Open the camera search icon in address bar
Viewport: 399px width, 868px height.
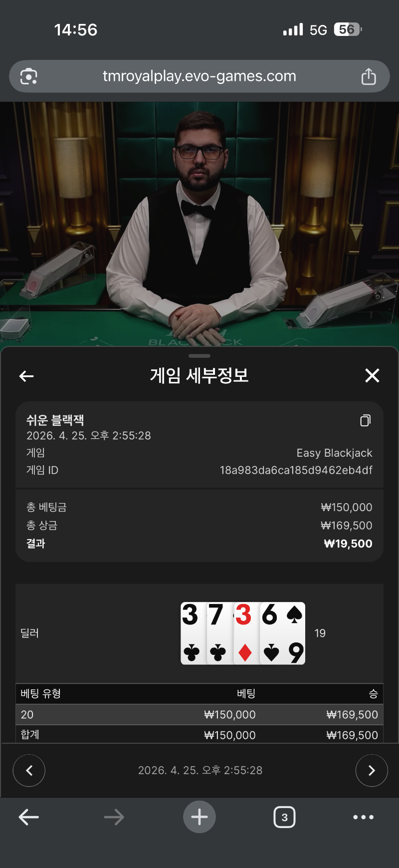coord(28,76)
